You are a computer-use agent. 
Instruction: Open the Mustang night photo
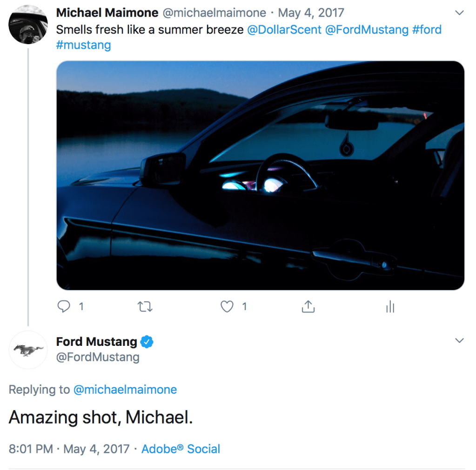[x=260, y=175]
